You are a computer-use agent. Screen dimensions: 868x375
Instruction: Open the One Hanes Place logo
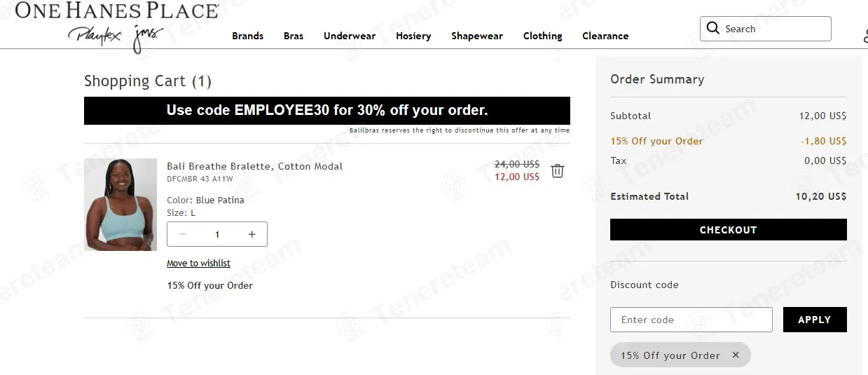click(116, 10)
